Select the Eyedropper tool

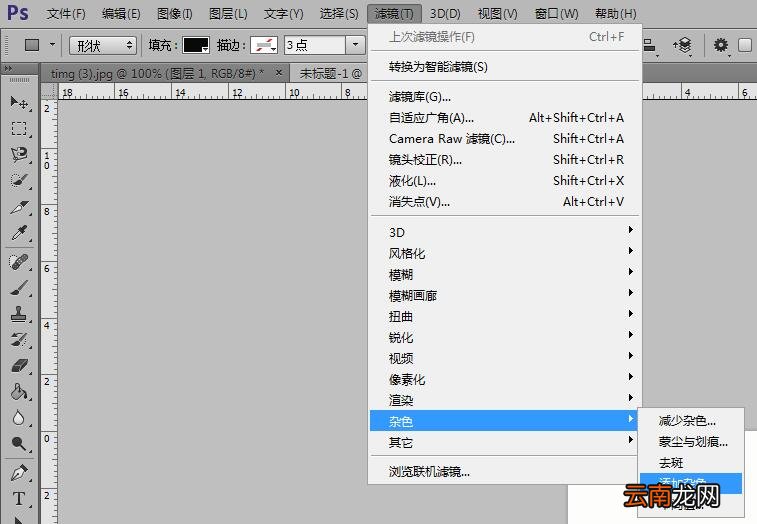[x=19, y=233]
